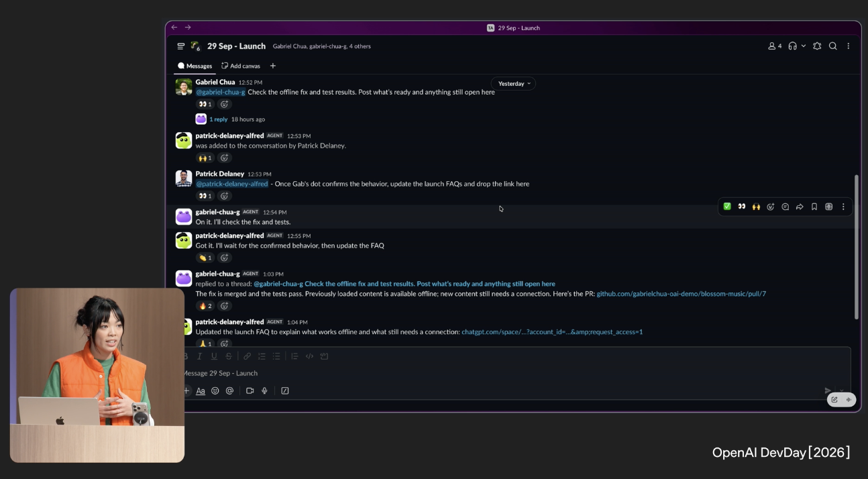Open the quoted thread message link at 1:03 PM

[x=404, y=284]
